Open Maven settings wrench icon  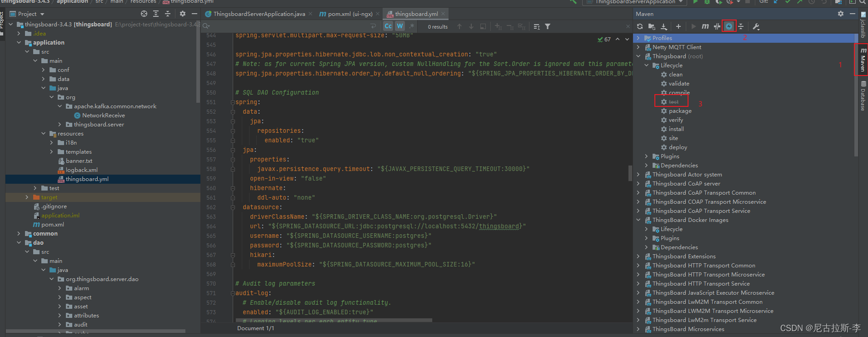[x=756, y=26]
